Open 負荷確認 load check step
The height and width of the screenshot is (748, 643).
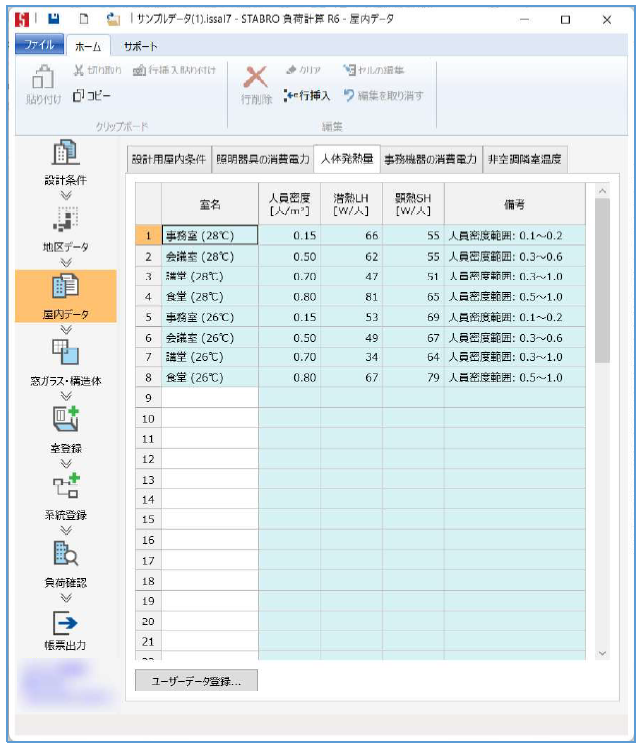(x=65, y=563)
